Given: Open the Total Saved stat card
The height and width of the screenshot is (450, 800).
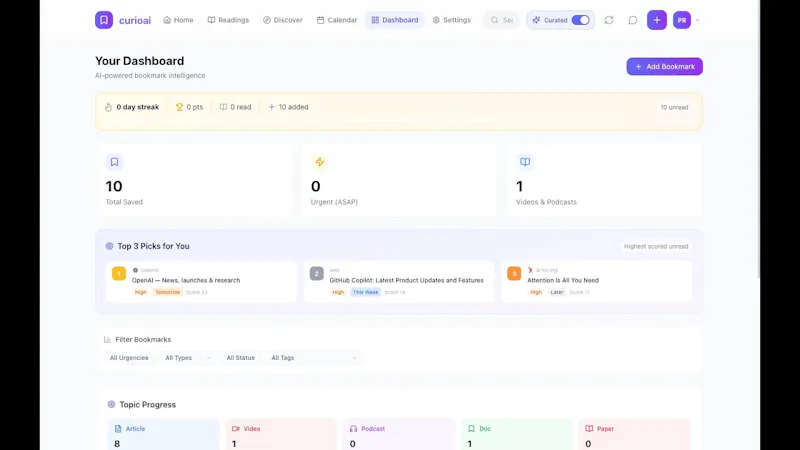Looking at the screenshot, I should pos(193,180).
